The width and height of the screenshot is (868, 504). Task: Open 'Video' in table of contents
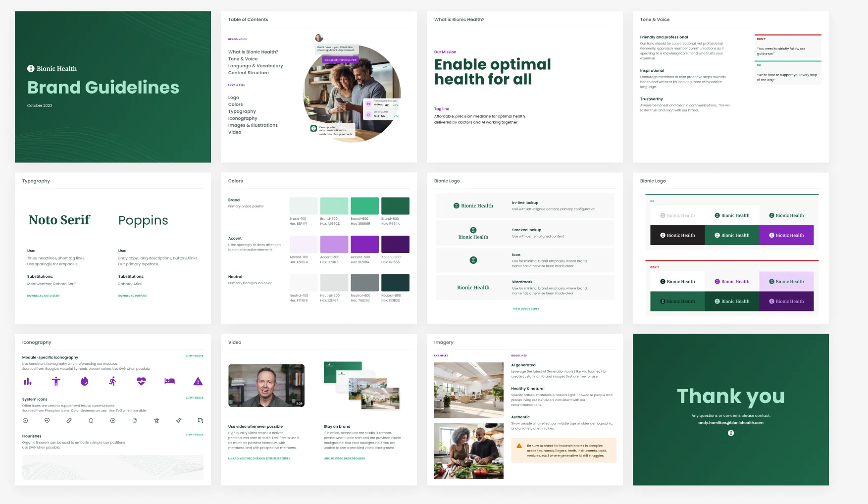coord(235,132)
